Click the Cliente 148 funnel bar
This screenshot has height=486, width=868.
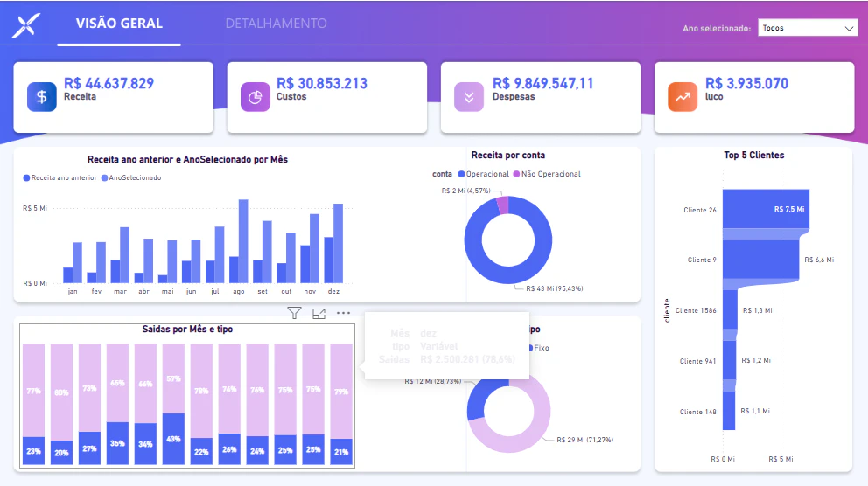coord(729,411)
